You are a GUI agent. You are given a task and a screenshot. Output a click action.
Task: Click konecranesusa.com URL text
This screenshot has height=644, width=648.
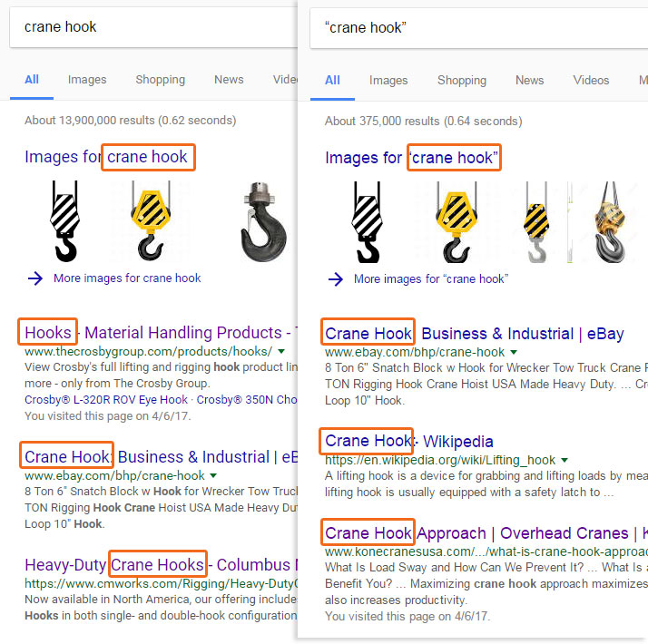pos(486,551)
